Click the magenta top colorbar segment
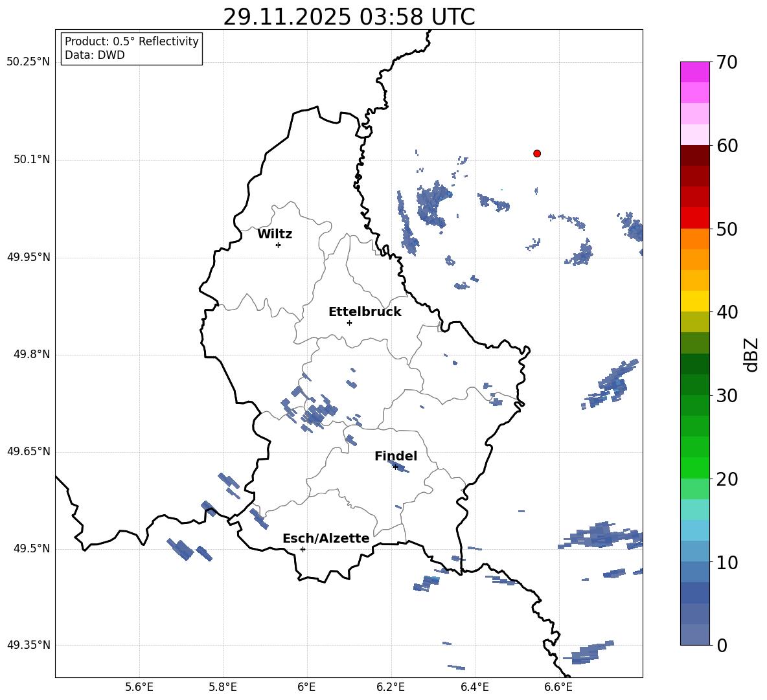 pyautogui.click(x=695, y=72)
